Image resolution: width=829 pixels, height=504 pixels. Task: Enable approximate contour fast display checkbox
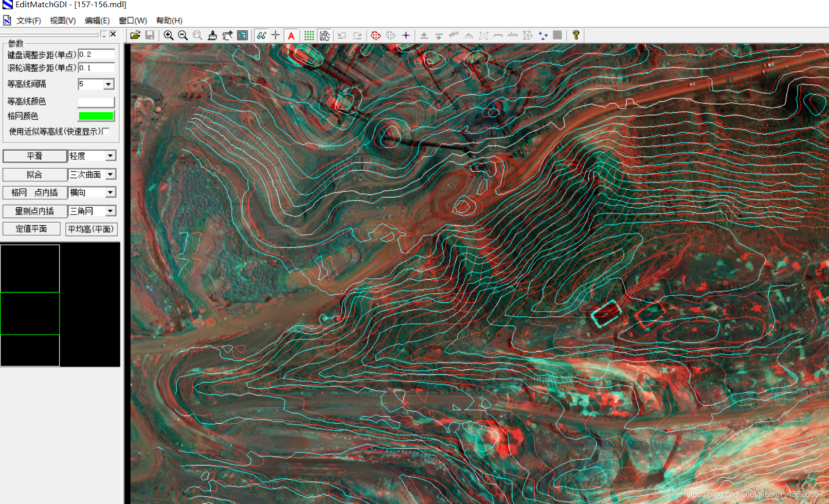[106, 132]
